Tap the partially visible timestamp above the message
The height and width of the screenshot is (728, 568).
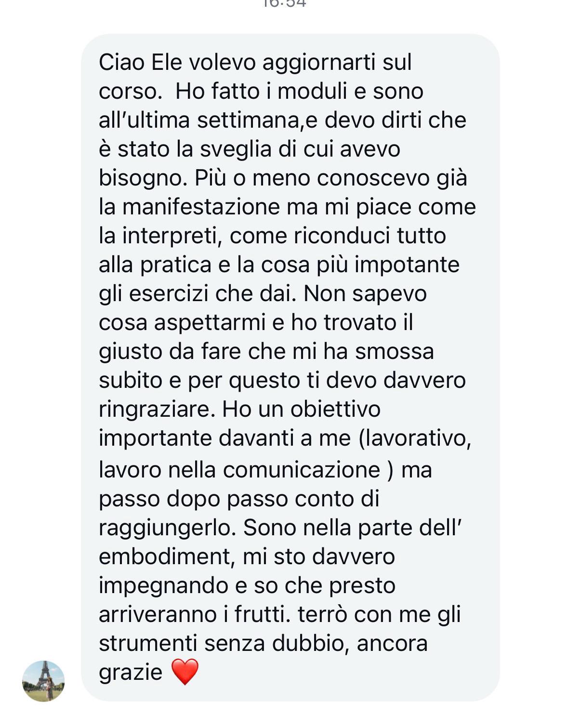(x=284, y=3)
